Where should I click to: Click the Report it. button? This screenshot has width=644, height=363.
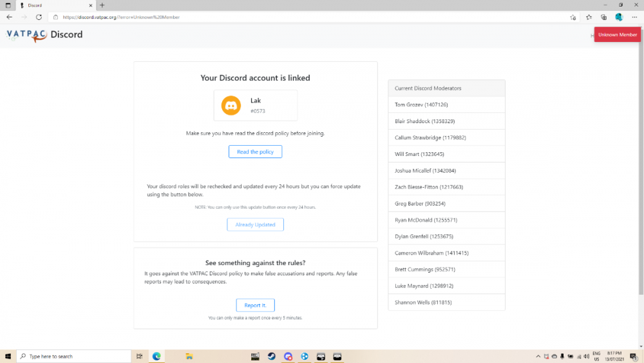click(x=255, y=305)
